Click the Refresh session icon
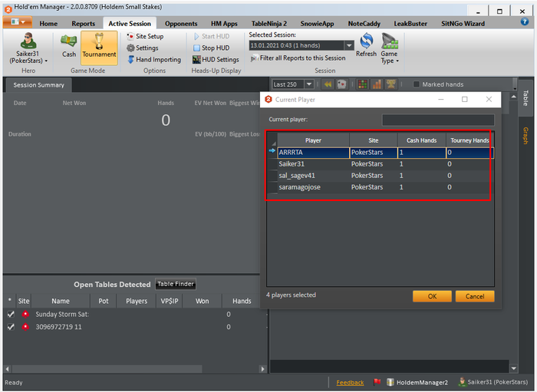Viewport: 537px width, 392px height. pos(366,44)
